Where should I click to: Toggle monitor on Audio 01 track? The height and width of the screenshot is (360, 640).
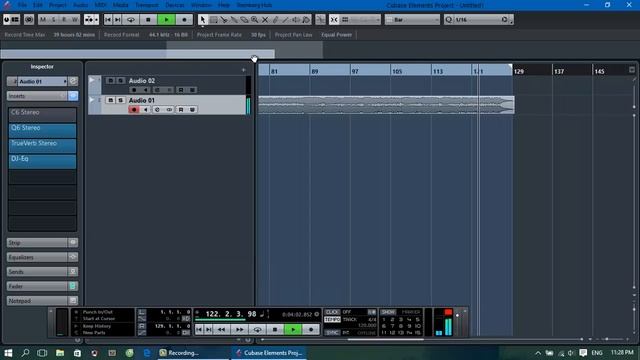click(146, 109)
